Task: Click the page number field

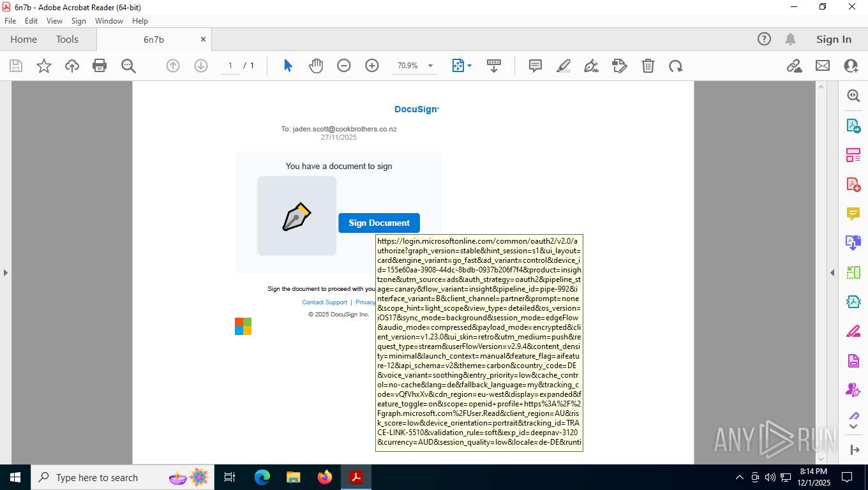Action: click(x=230, y=66)
